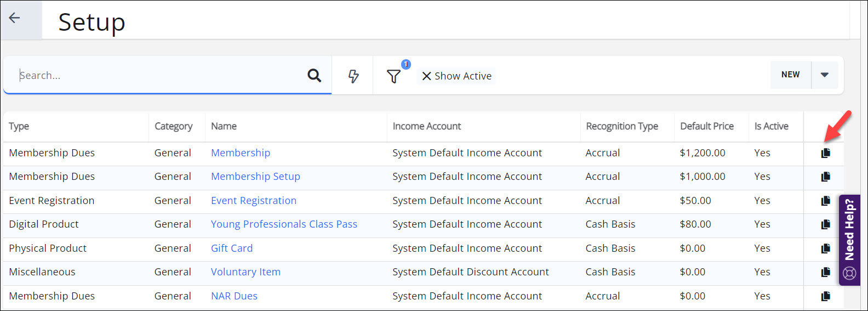This screenshot has height=311, width=868.
Task: Open the Voluntary Item link
Action: coord(245,272)
